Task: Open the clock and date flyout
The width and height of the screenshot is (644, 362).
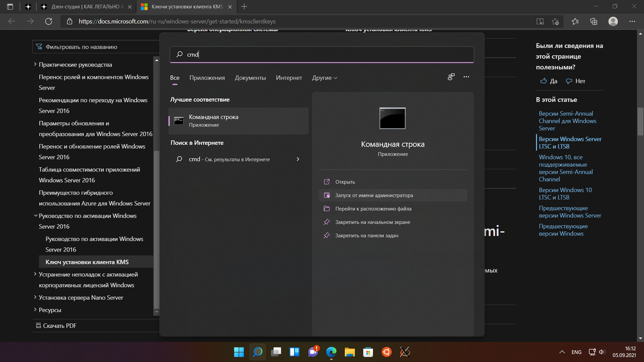Action: click(x=624, y=352)
